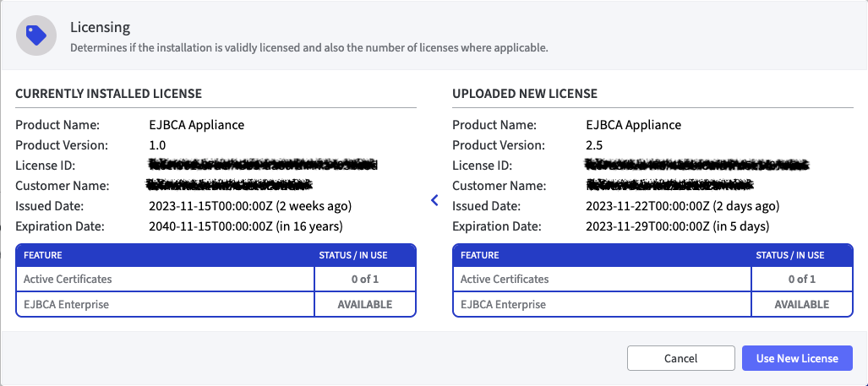Select the Uploaded New License heading
This screenshot has width=868, height=386.
[527, 93]
